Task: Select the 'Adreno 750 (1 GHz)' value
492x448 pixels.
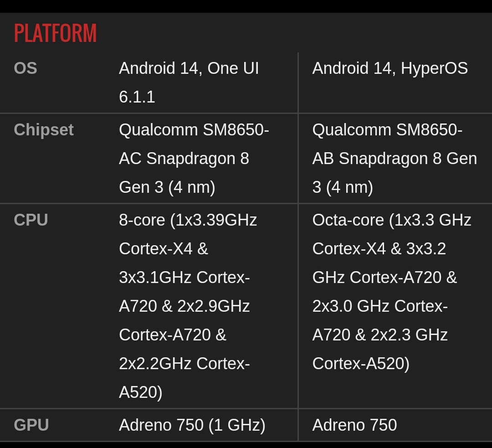Action: point(192,425)
